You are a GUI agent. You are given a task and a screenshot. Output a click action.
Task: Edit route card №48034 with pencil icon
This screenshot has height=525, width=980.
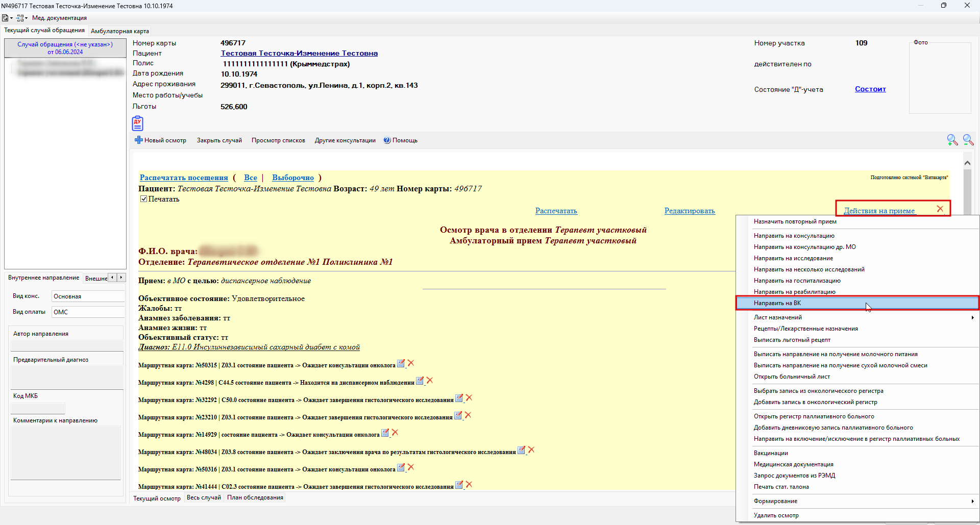pyautogui.click(x=521, y=451)
